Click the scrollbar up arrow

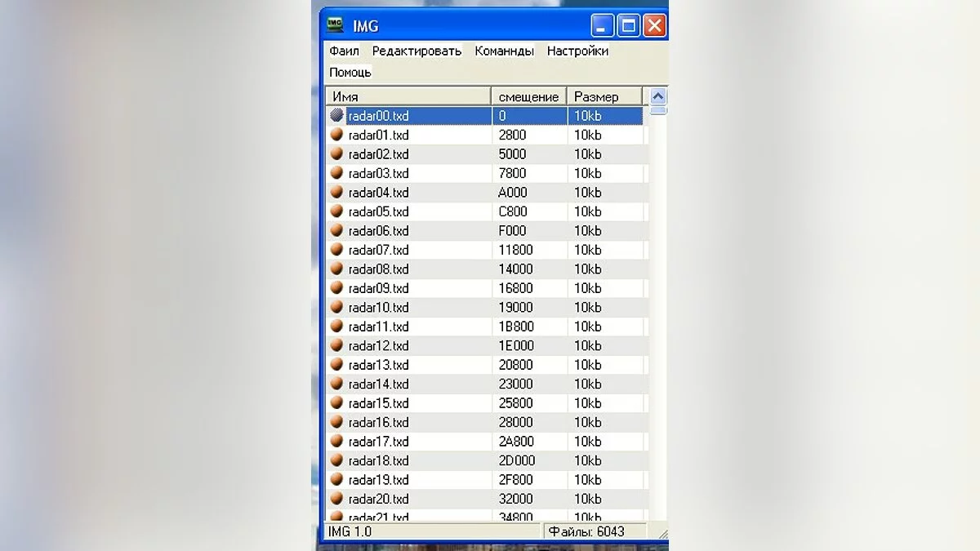658,96
